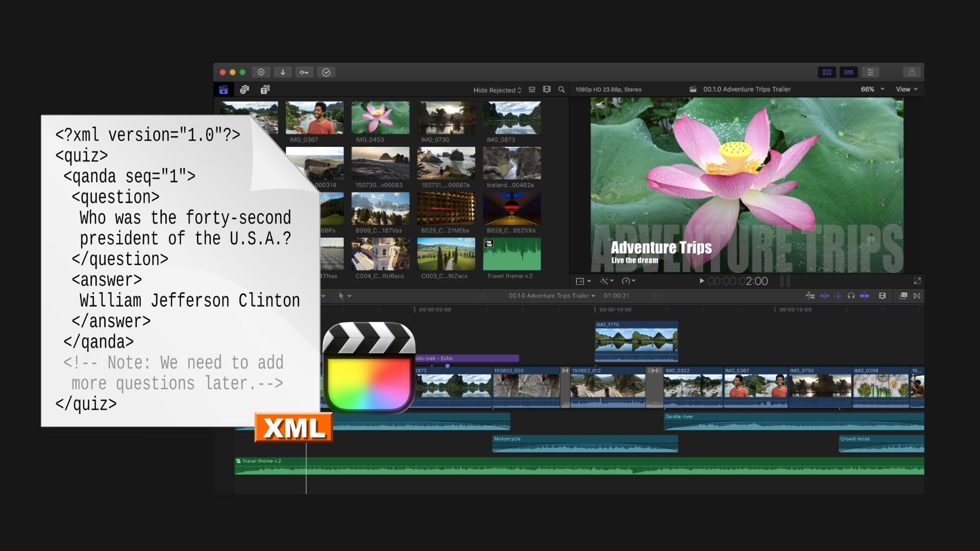Image resolution: width=980 pixels, height=551 pixels.
Task: Click the share export button
Action: [912, 72]
